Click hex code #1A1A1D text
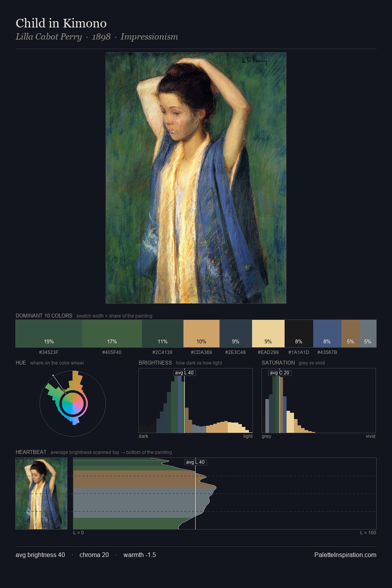 click(299, 352)
